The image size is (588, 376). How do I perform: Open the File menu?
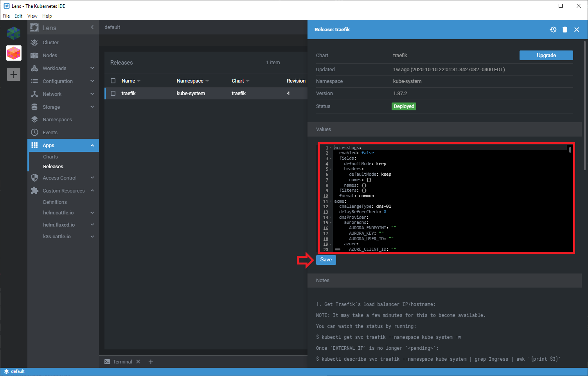(6, 16)
